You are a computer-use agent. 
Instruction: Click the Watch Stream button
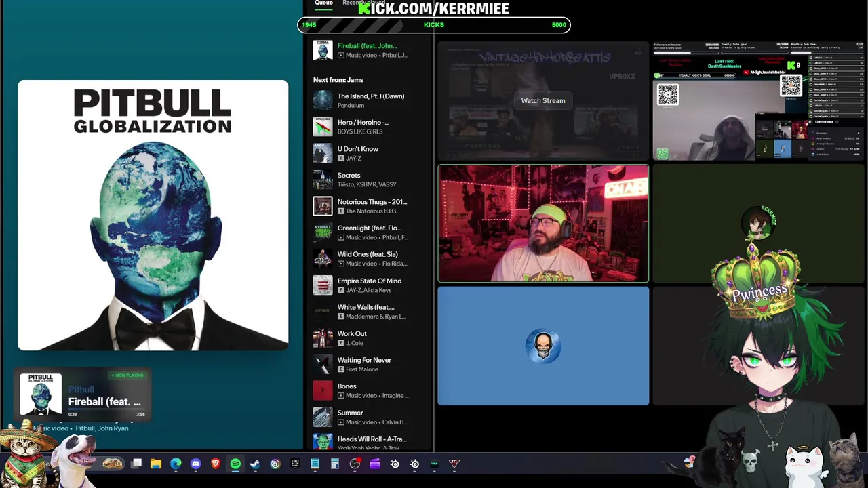coord(543,100)
